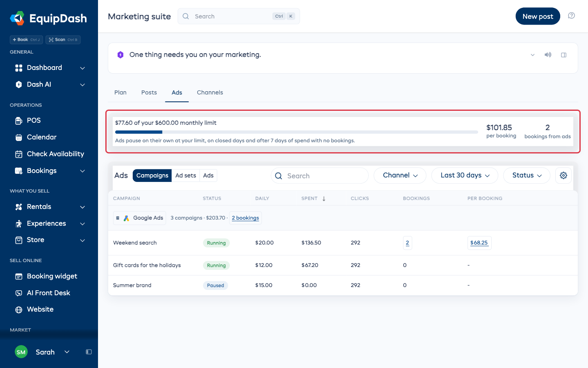The image size is (588, 368).
Task: Expand the marketing banner chevron
Action: (532, 55)
